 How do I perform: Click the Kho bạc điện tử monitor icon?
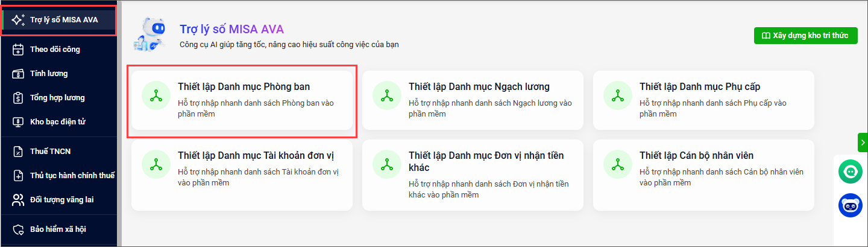18,122
